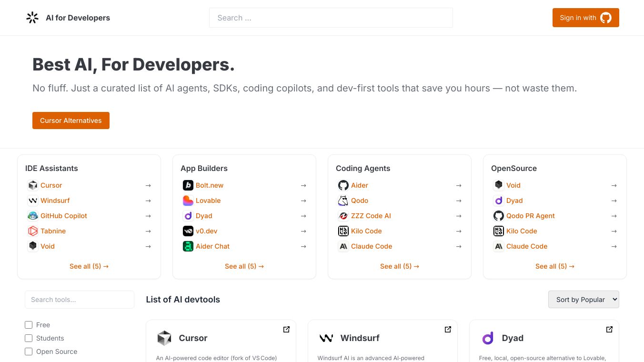
Task: Click the Dyad icon in App Builders
Action: [x=188, y=216]
